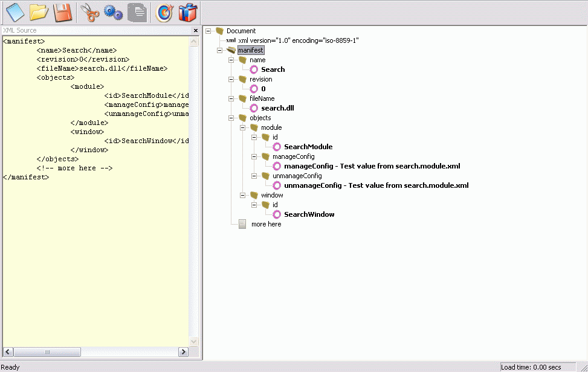Select the 'more here' comment node
Screen dimensions: 588x372
[266, 224]
